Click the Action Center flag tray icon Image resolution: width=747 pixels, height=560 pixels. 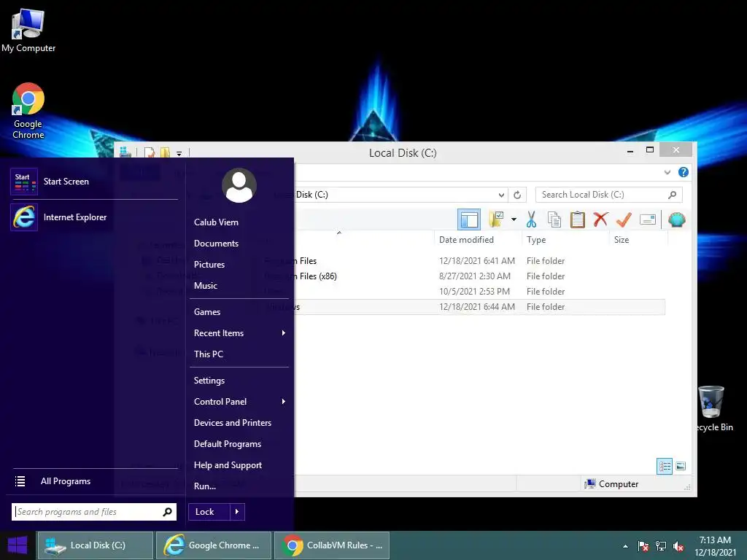click(x=643, y=546)
